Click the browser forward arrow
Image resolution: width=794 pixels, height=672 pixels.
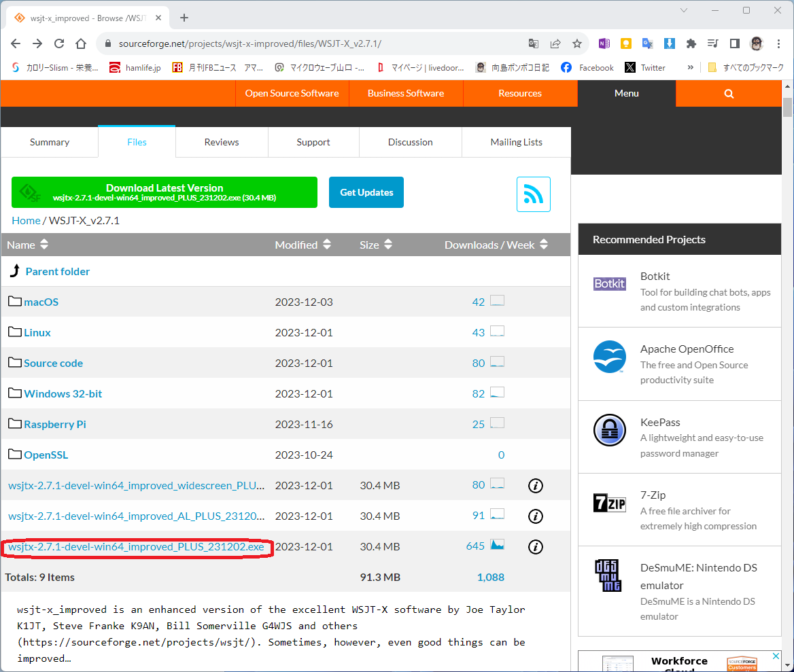37,43
